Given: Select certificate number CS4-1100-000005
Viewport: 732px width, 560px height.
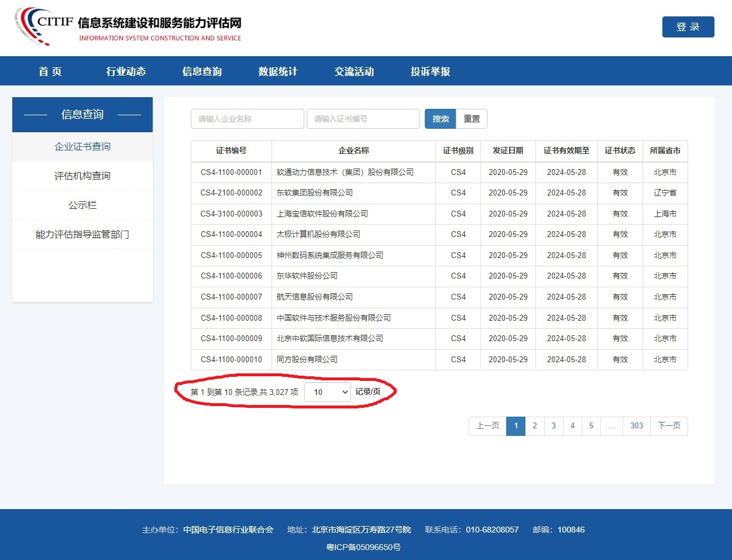Looking at the screenshot, I should pos(232,256).
